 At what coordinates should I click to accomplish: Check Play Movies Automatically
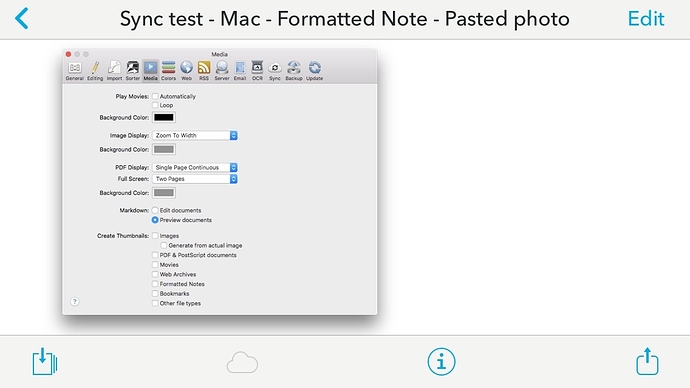pos(155,96)
